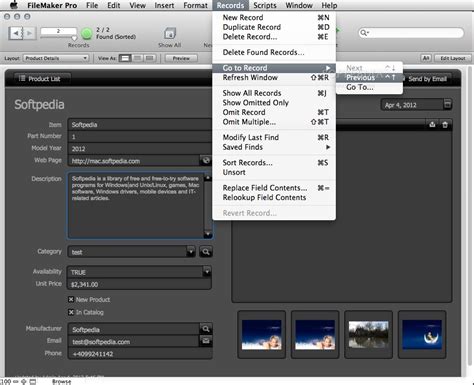474x385 pixels.
Task: Click the Item field containing Softpedia
Action: (x=140, y=125)
